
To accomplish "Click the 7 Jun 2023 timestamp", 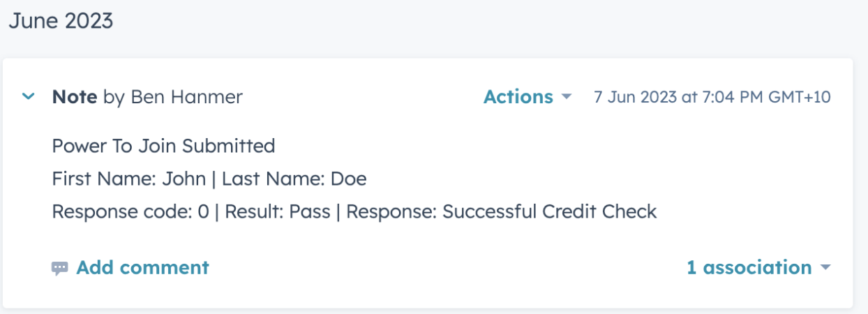I will [x=712, y=97].
